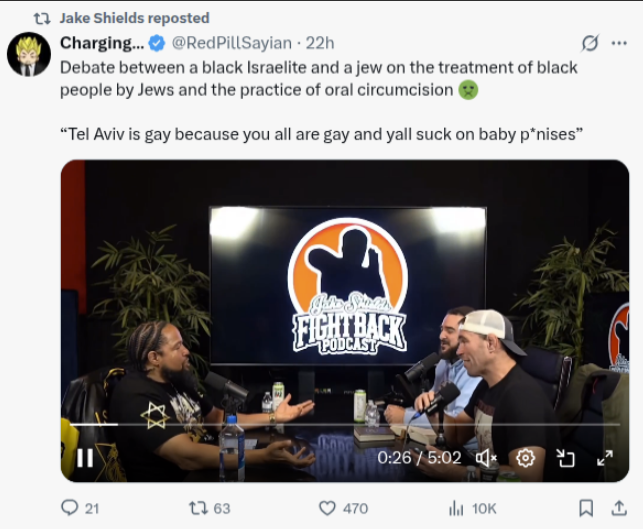Viewport: 643px width, 529px height.
Task: Click the reply comment icon
Action: coord(70,508)
